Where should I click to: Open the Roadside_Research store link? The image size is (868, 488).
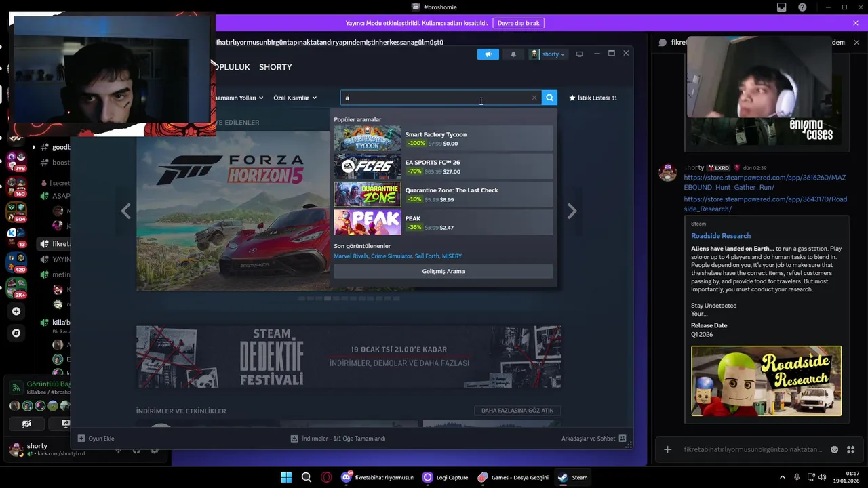coord(765,204)
